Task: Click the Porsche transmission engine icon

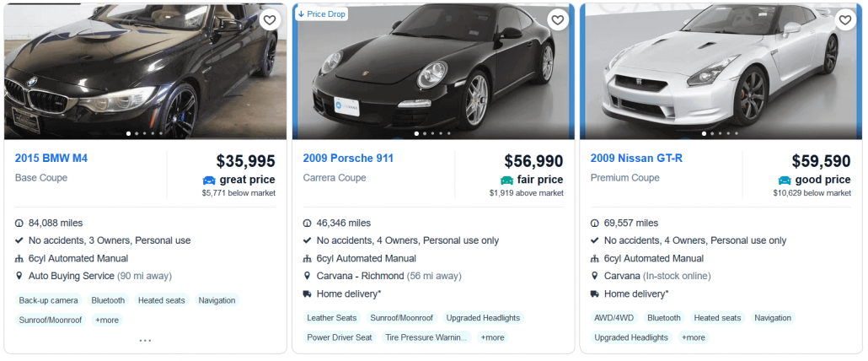Action: pos(308,258)
